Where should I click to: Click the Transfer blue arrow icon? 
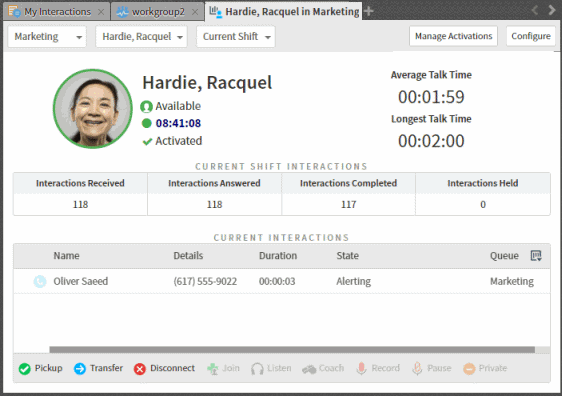coord(80,368)
